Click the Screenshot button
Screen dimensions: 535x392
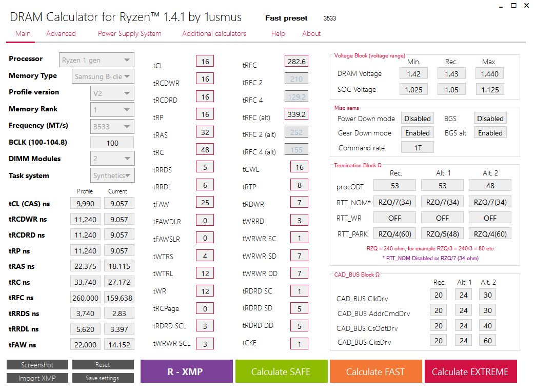[x=37, y=365]
